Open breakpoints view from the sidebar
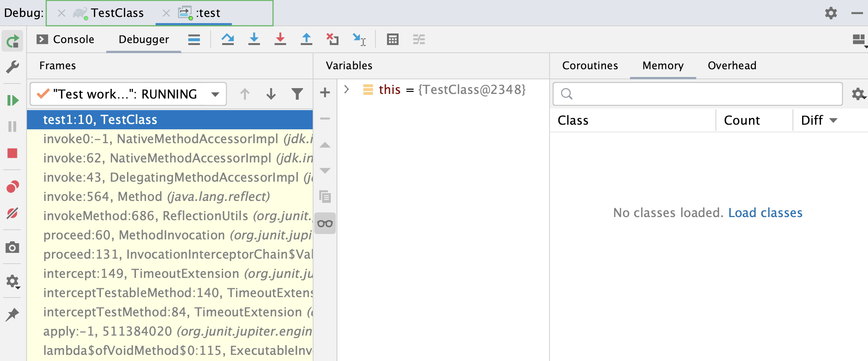Screen dimensions: 868x361 coord(13,186)
